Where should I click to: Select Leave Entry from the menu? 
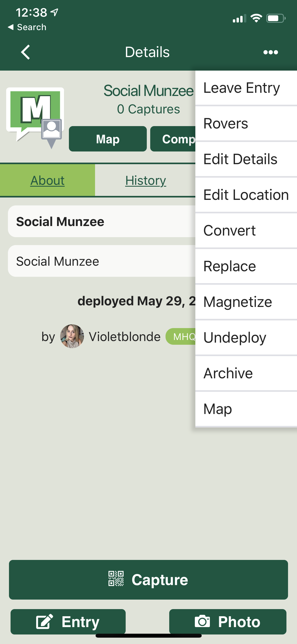246,88
